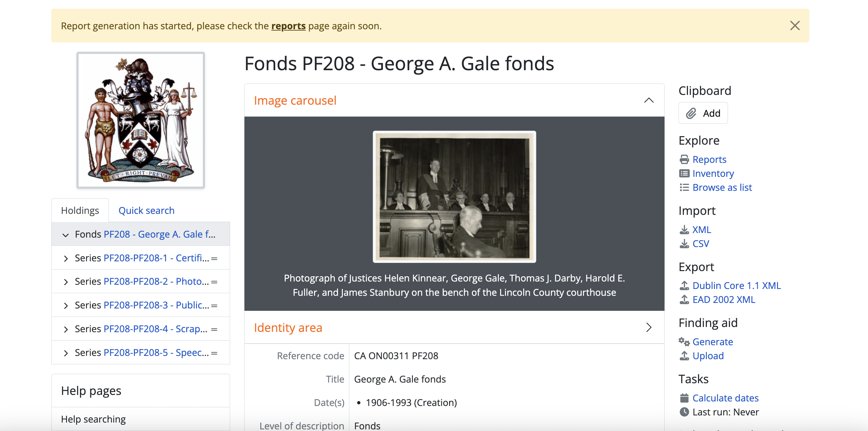Click the printer icon beside Reports
This screenshot has width=868, height=431.
click(x=684, y=159)
